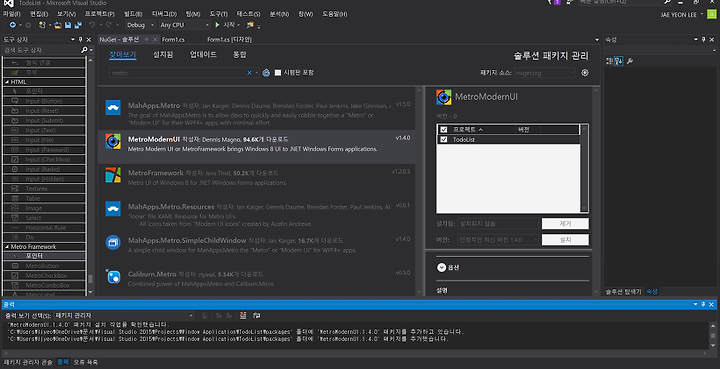Click the Remove (제거) button

pyautogui.click(x=565, y=224)
